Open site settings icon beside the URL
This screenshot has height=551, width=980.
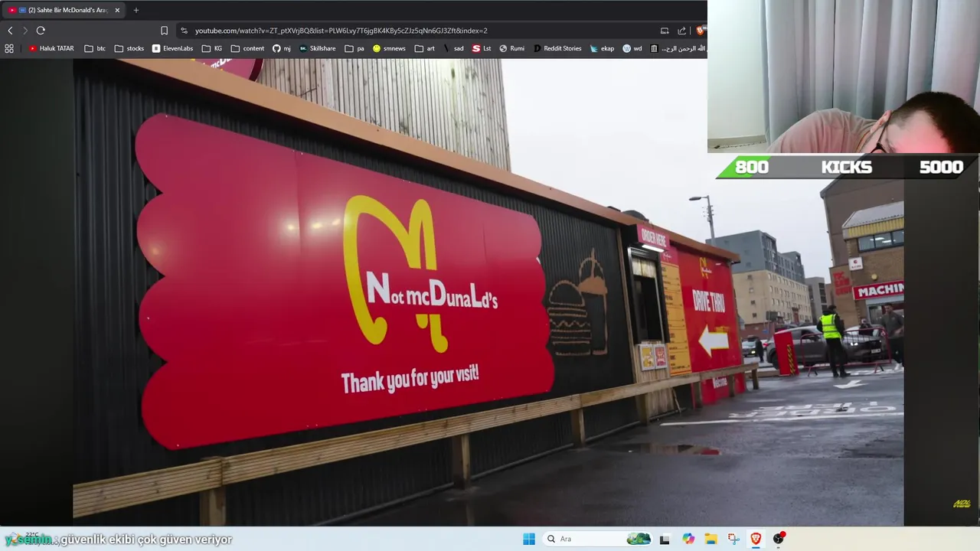[x=184, y=31]
